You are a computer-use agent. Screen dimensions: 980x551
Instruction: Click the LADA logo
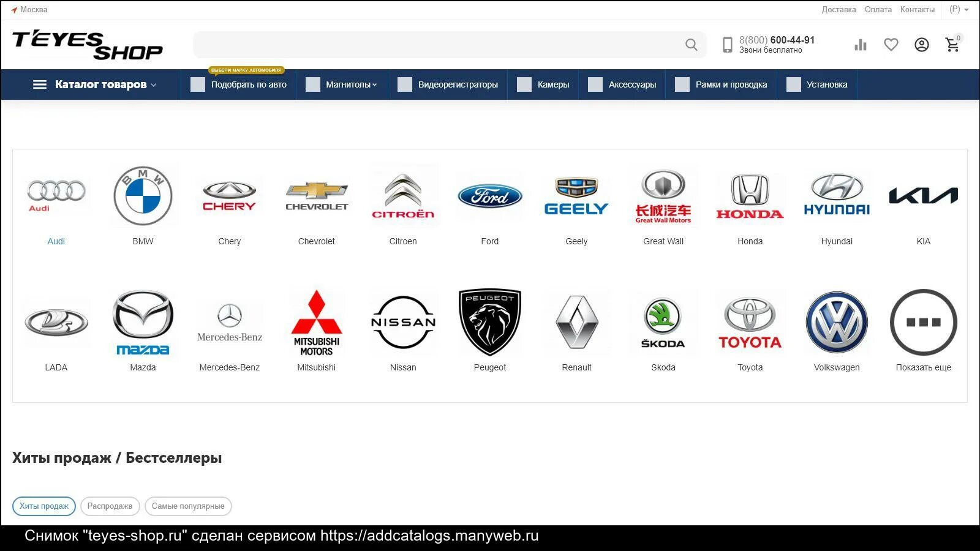click(x=56, y=322)
